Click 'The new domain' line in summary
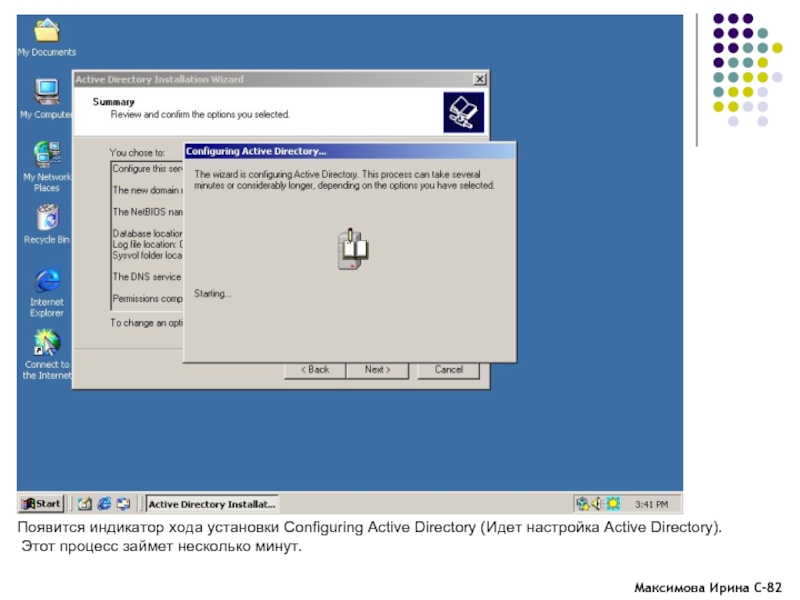 (147, 190)
